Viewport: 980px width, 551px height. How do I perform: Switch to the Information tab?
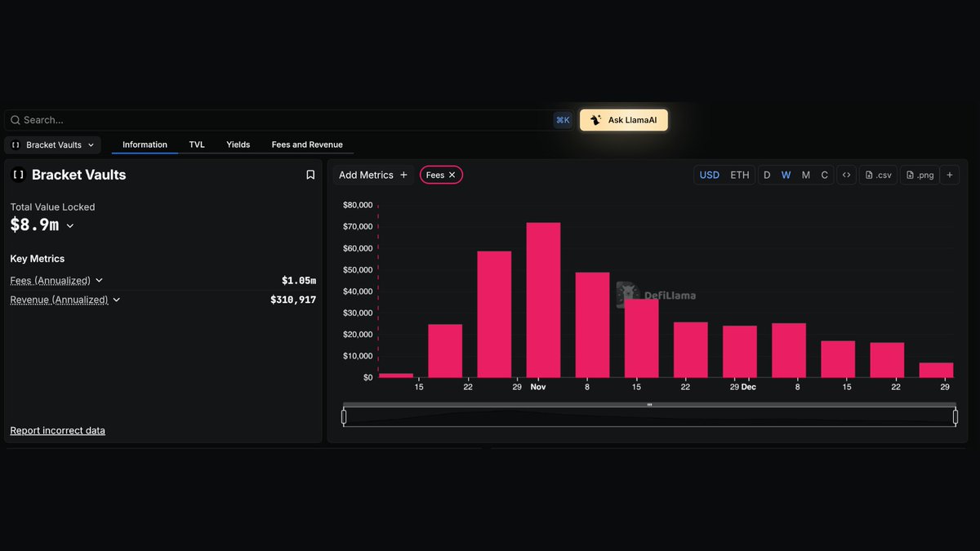145,144
